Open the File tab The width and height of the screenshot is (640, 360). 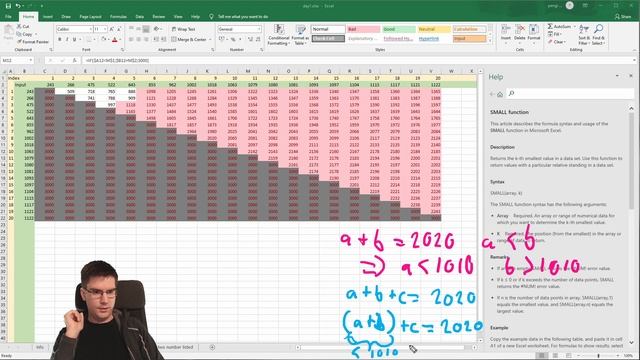click(x=8, y=17)
